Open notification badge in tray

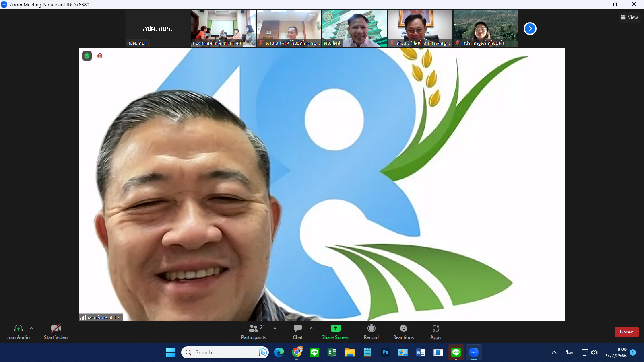pyautogui.click(x=633, y=352)
